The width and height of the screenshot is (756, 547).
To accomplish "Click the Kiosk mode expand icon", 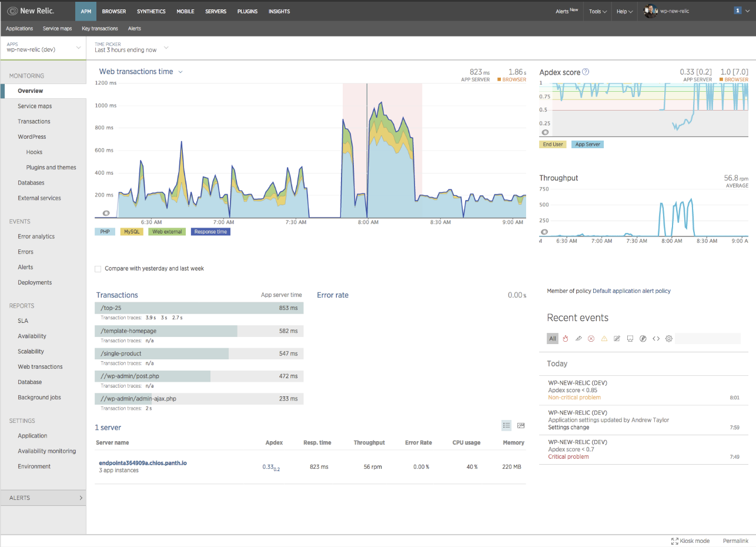I will (x=675, y=541).
